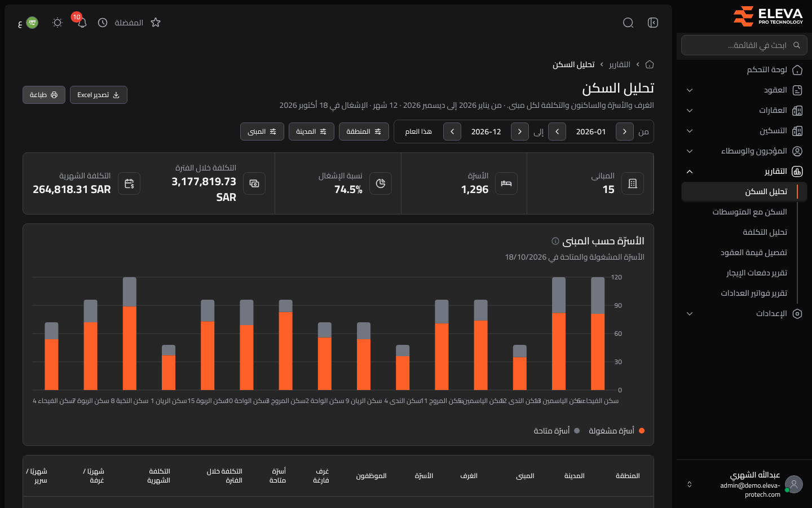Open the search magnifier in top bar
Image resolution: width=812 pixels, height=508 pixels.
(628, 23)
